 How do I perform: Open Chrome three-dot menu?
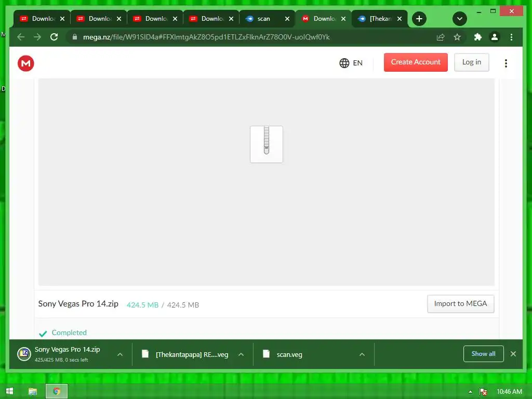coord(511,37)
